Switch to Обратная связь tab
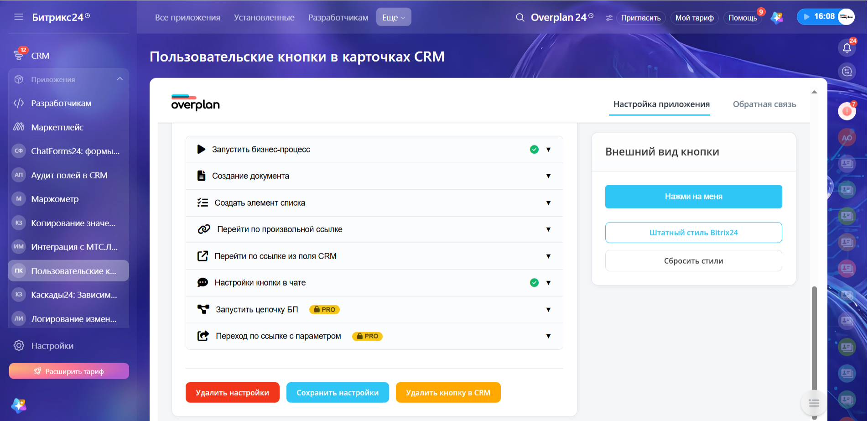This screenshot has width=868, height=421. point(764,104)
